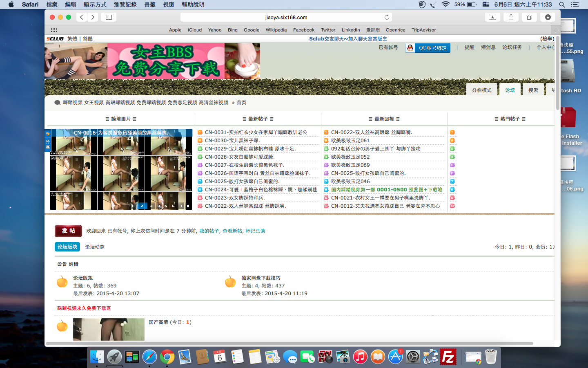Image resolution: width=588 pixels, height=368 pixels.
Task: Select the 论坛版块 tab
Action: [x=67, y=247]
